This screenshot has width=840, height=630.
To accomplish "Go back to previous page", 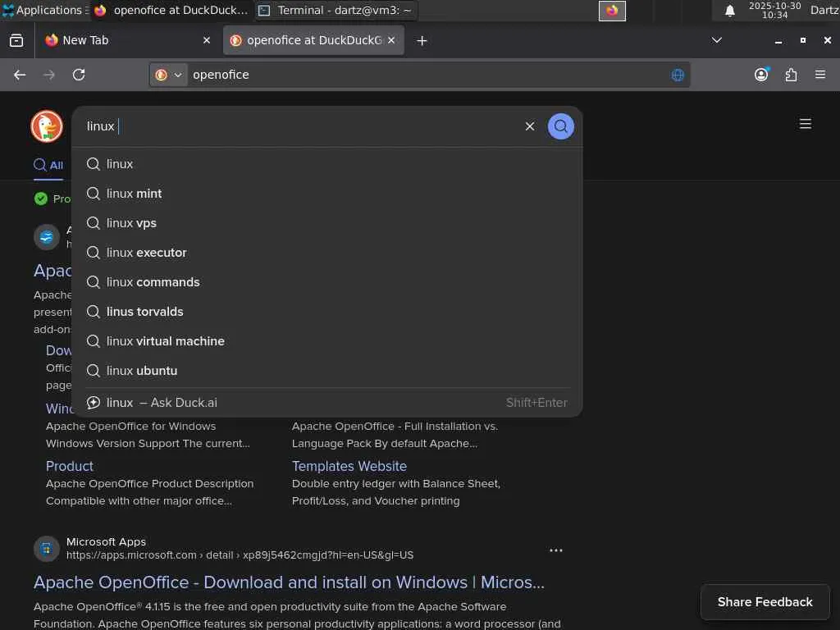I will (x=20, y=75).
